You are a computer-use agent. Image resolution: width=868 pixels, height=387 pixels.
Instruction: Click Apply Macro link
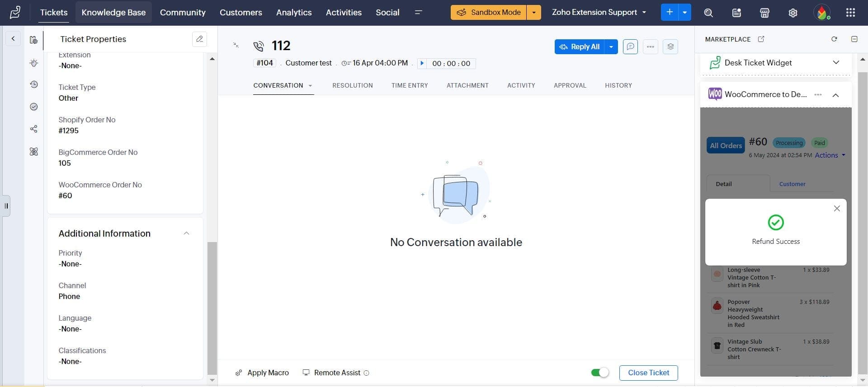(x=268, y=373)
